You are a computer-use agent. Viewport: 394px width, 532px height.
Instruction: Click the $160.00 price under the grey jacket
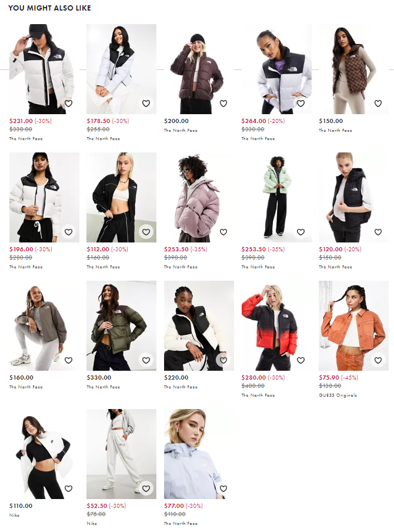[x=21, y=377]
